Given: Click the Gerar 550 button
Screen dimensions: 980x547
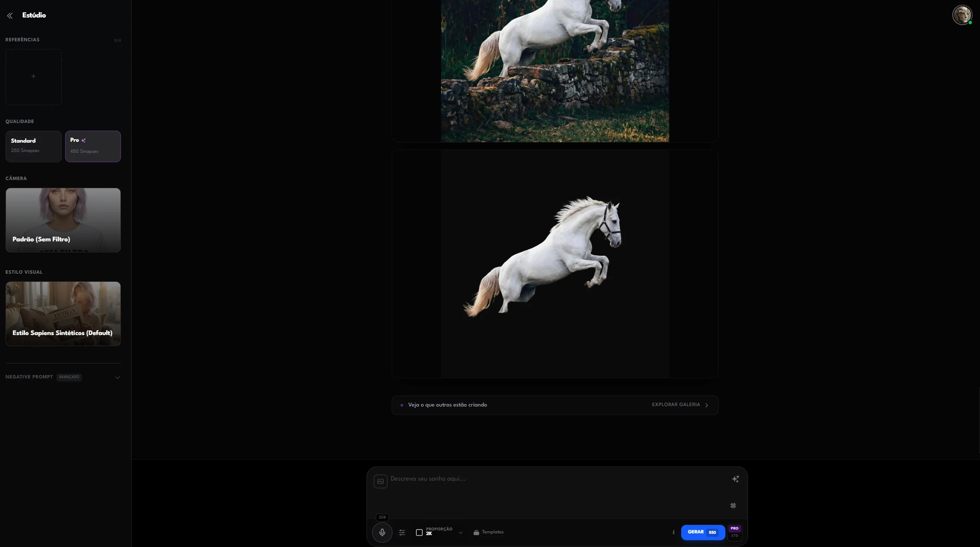Looking at the screenshot, I should pos(702,532).
